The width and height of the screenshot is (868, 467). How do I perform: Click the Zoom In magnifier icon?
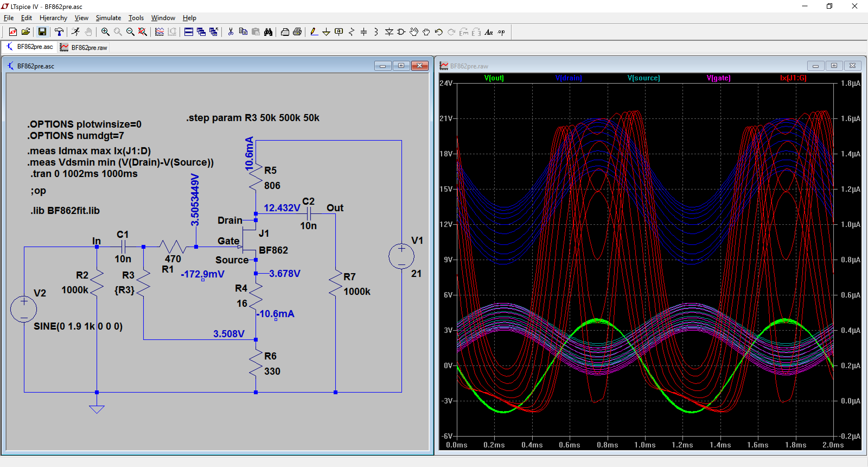[105, 32]
